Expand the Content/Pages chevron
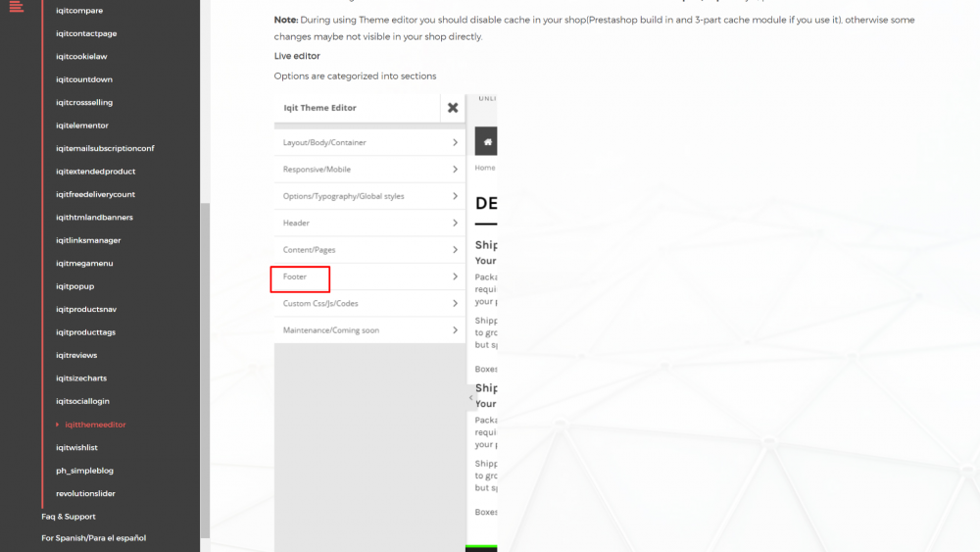Screen dimensions: 980x552 coord(455,250)
